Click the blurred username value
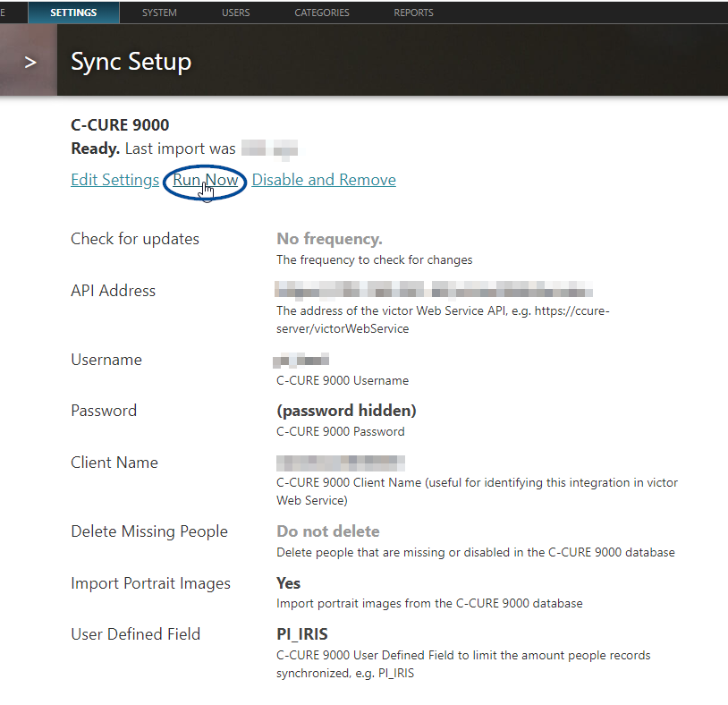728x705 pixels. 301,360
